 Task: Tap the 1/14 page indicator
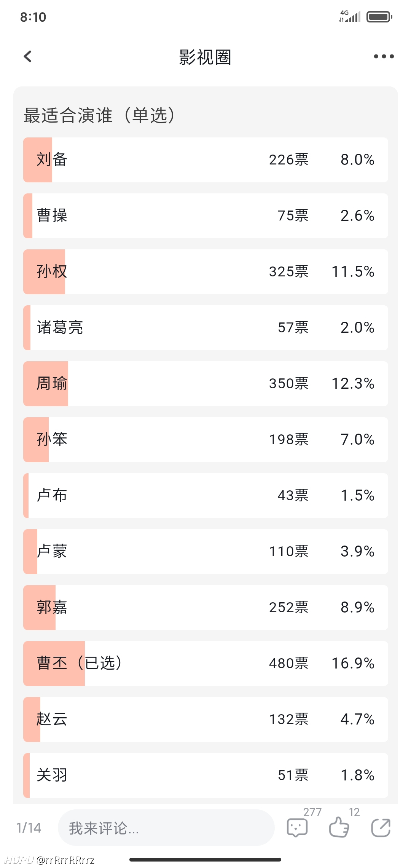click(x=29, y=828)
